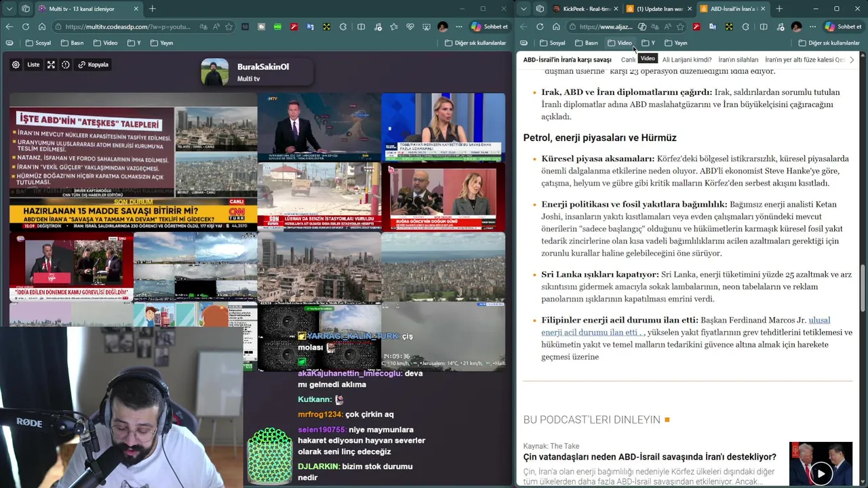Click Kopyala link copy button

[94, 64]
